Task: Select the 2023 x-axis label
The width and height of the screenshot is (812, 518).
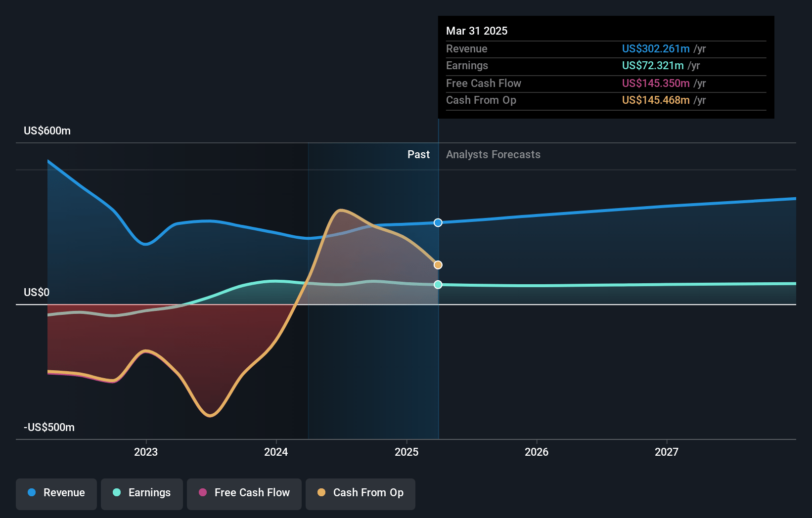Action: coord(146,452)
